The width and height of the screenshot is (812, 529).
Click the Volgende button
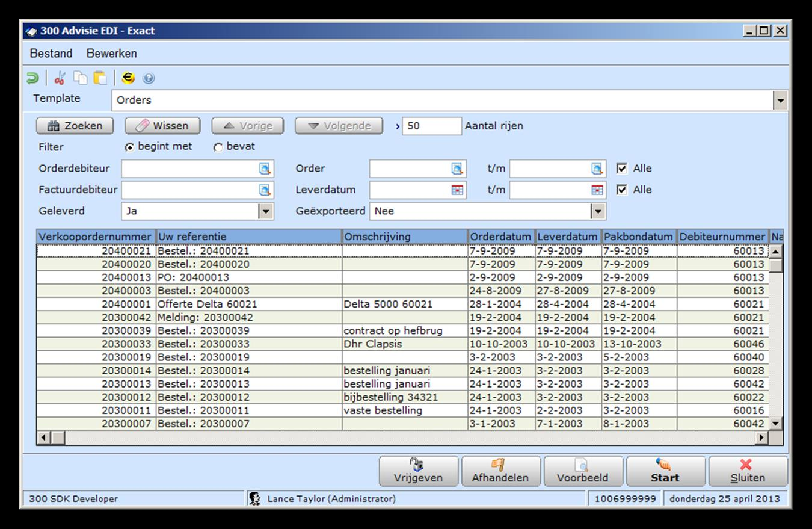click(339, 126)
